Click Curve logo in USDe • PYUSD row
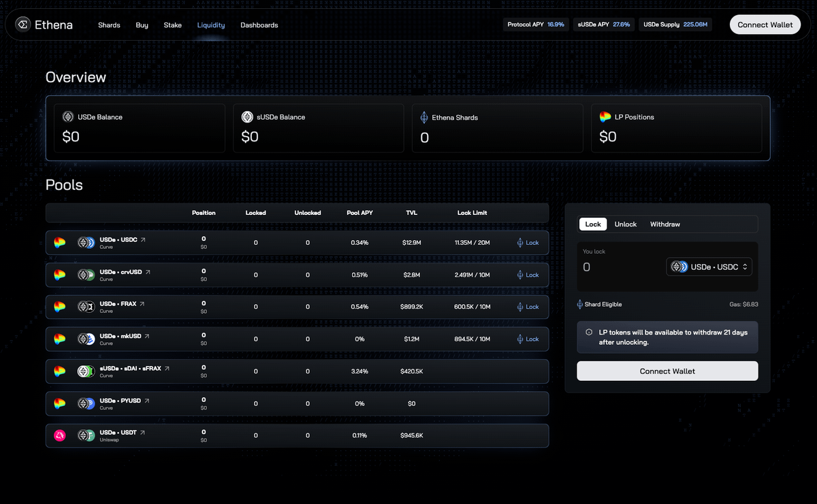817x504 pixels. [60, 403]
